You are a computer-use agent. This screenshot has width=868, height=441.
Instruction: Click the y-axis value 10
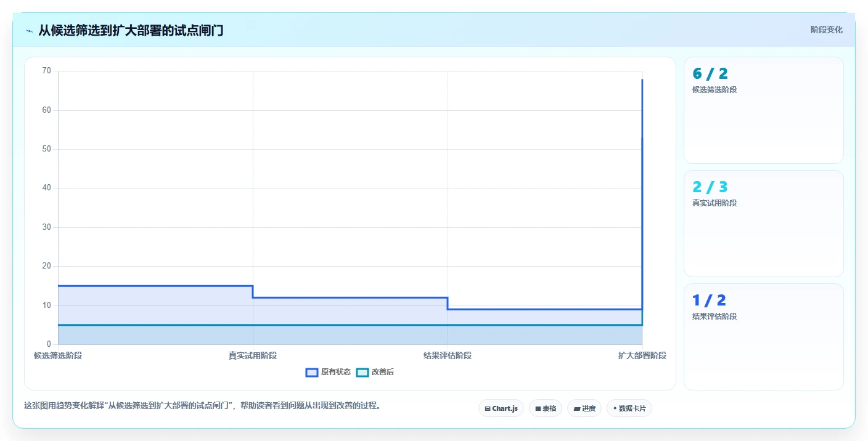click(47, 305)
